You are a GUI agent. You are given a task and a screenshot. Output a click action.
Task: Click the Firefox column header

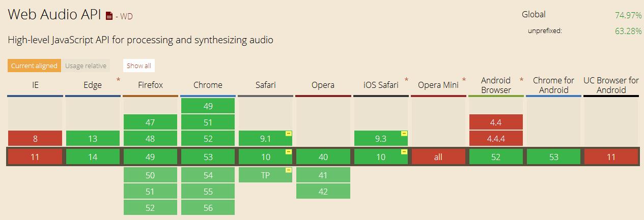151,85
